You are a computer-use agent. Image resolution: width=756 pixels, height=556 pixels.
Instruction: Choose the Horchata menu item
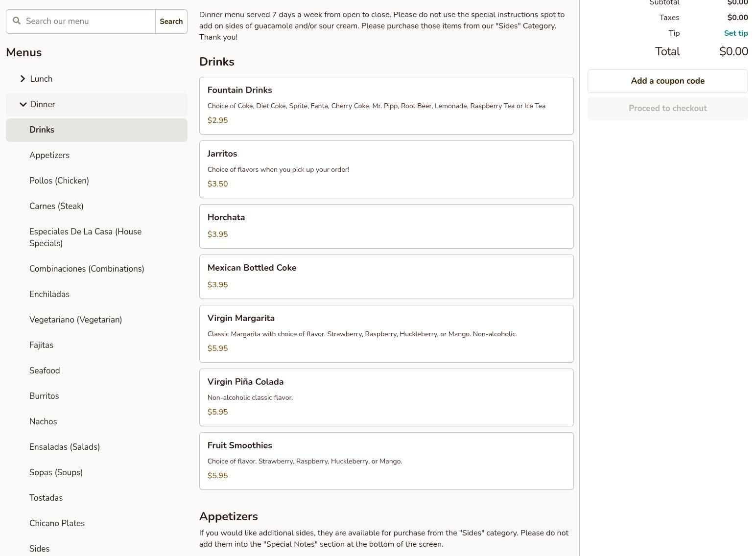pos(386,226)
